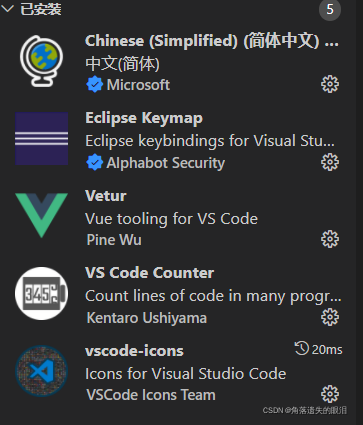Click the Microsoft verified publisher badge

(x=95, y=84)
